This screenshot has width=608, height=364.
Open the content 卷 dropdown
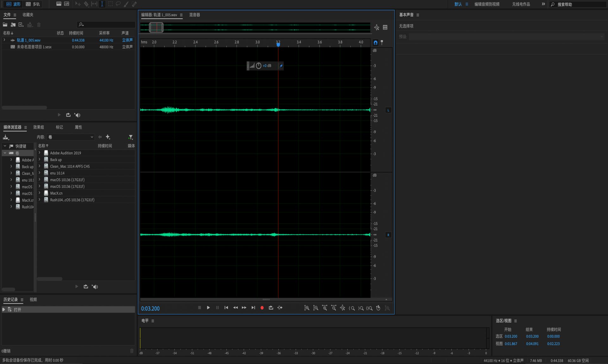(71, 137)
